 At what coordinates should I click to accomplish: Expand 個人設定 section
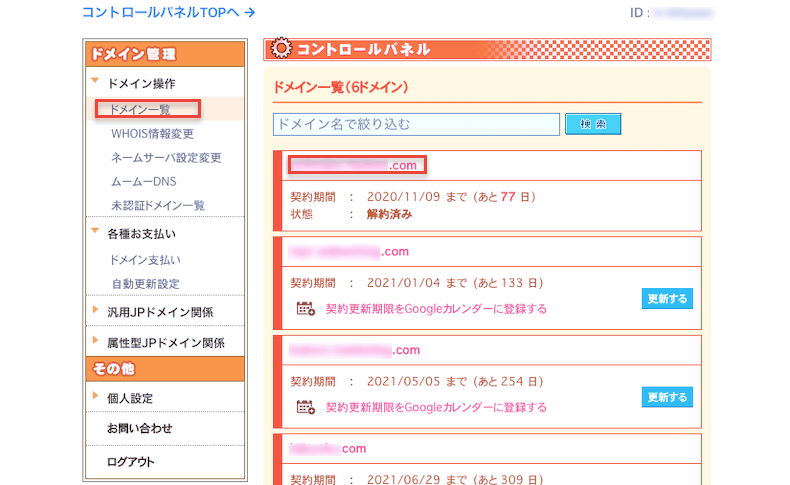point(129,398)
